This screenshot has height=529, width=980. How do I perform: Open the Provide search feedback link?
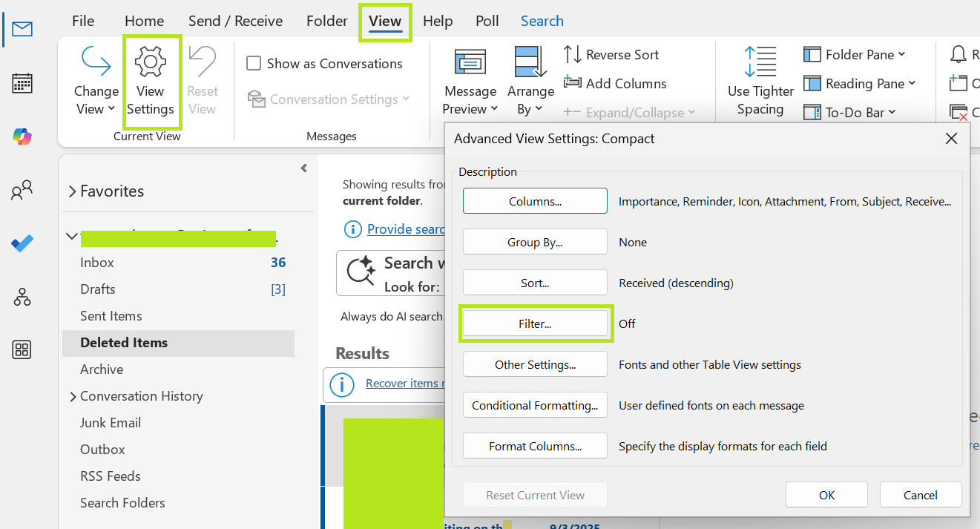406,229
